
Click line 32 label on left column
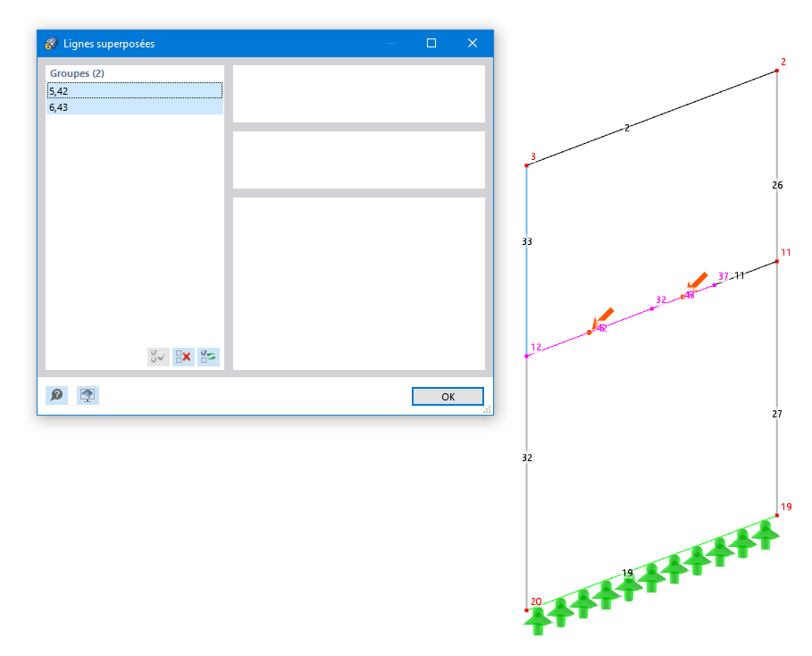pos(527,458)
